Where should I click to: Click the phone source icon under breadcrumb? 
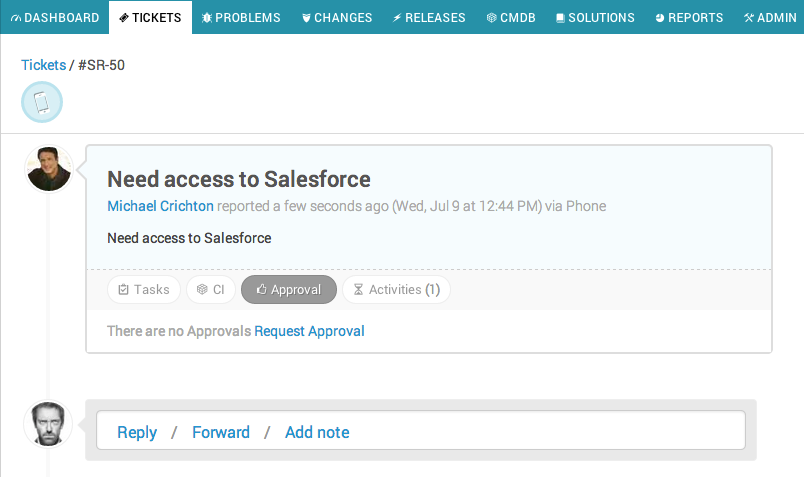[42, 102]
